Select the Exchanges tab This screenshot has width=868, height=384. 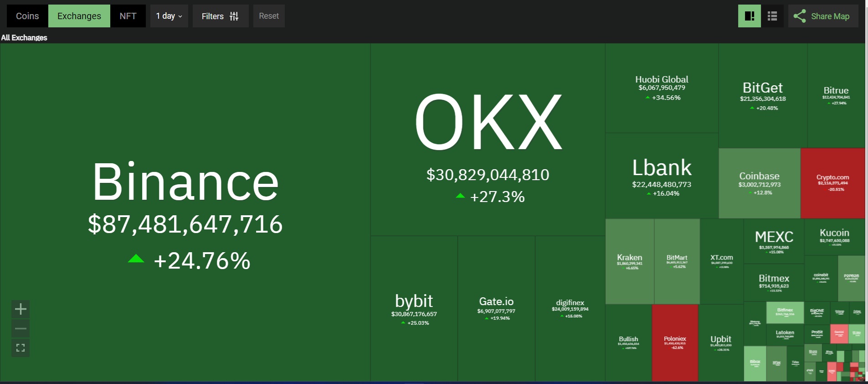79,16
